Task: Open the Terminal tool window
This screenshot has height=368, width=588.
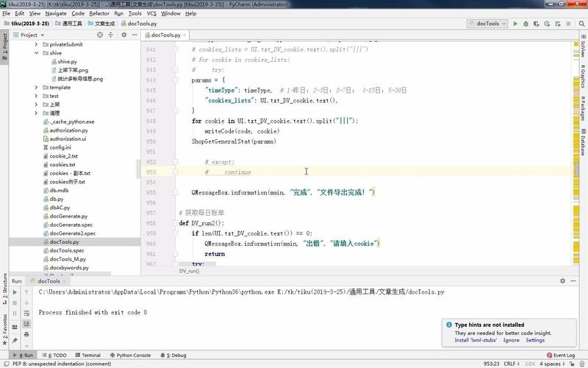Action: click(x=87, y=355)
